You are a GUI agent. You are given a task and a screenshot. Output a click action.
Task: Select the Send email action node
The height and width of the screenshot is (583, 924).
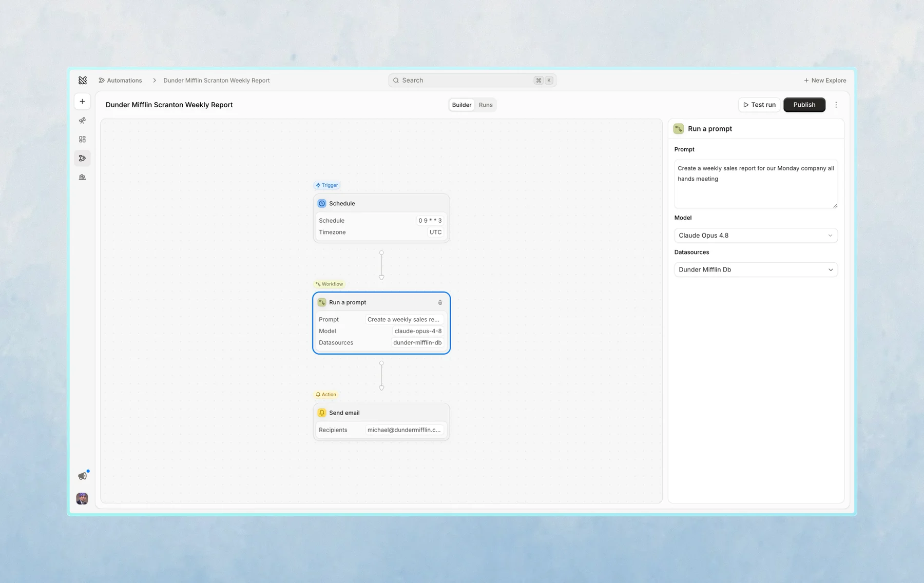click(x=381, y=422)
